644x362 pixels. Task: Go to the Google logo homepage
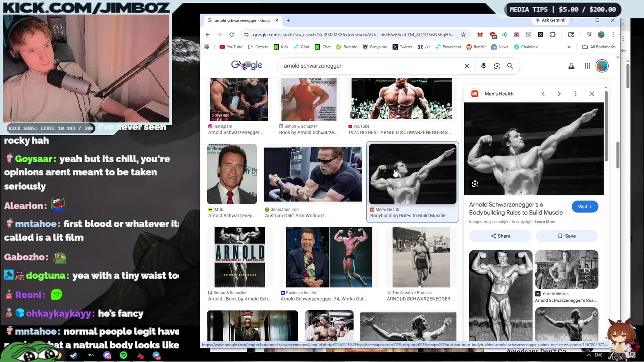(x=247, y=65)
